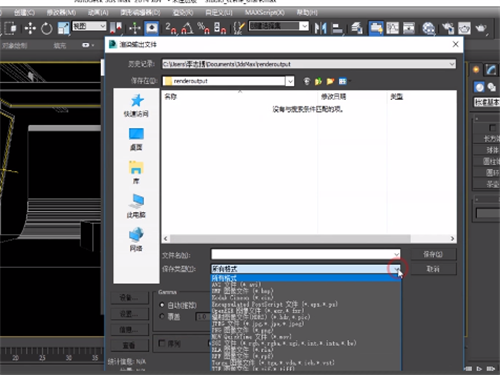The height and width of the screenshot is (375, 500).
Task: Expand the Save in folder dropdown
Action: tap(290, 81)
